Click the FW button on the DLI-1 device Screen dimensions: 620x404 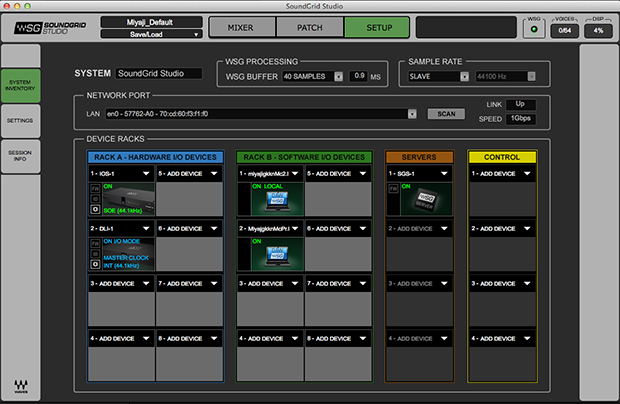click(x=95, y=244)
